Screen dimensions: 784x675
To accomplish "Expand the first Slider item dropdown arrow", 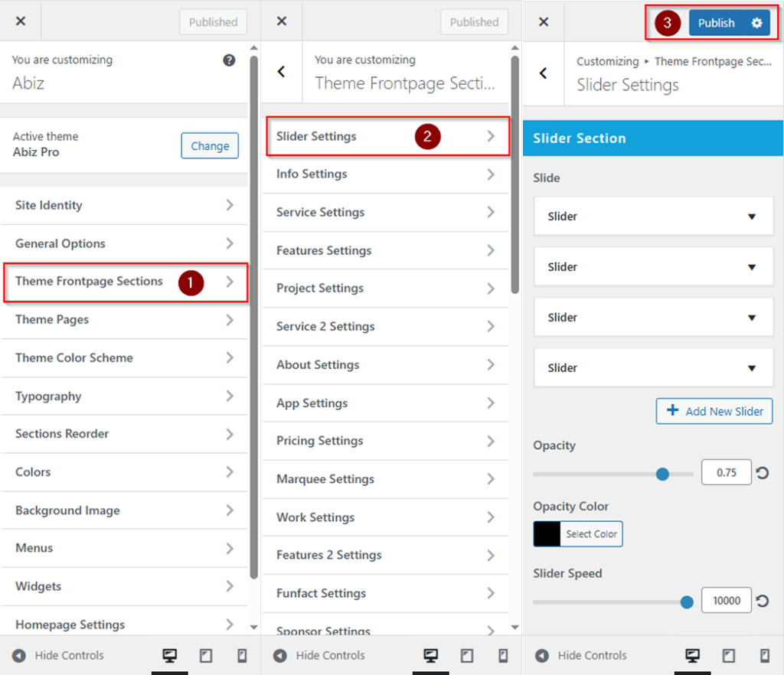I will tap(751, 217).
